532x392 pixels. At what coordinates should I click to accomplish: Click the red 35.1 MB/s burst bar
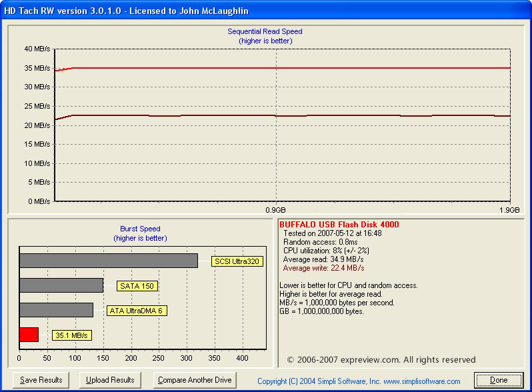[29, 335]
